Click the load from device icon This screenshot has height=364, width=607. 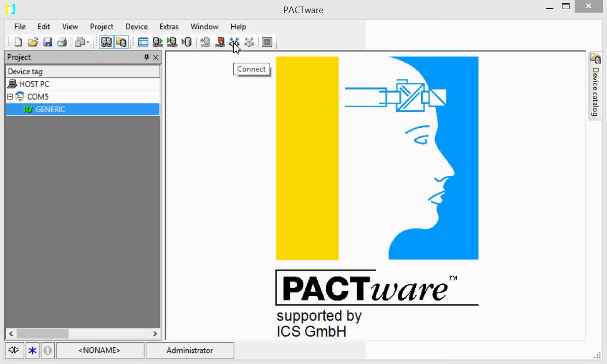coord(158,42)
